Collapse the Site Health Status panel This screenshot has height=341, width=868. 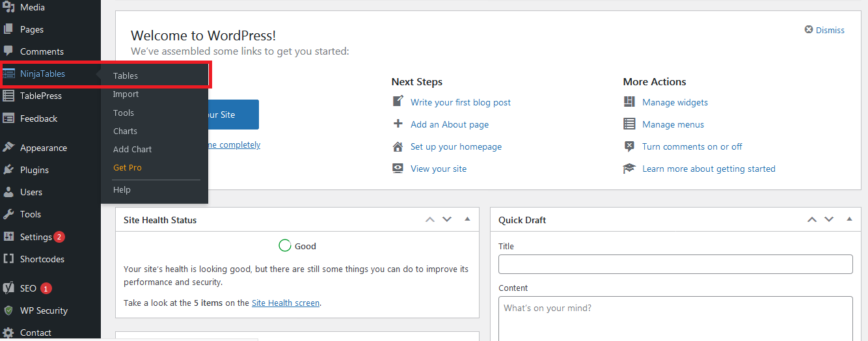click(x=467, y=219)
